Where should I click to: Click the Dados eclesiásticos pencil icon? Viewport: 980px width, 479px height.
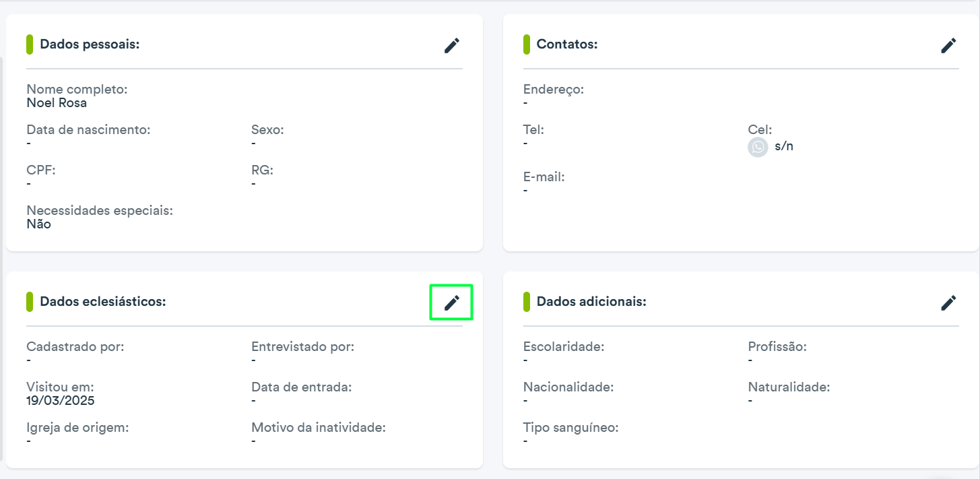tap(452, 302)
